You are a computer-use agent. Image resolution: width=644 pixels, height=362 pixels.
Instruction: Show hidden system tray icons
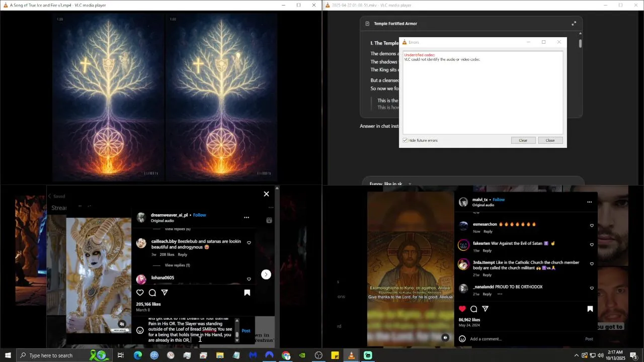click(x=576, y=355)
